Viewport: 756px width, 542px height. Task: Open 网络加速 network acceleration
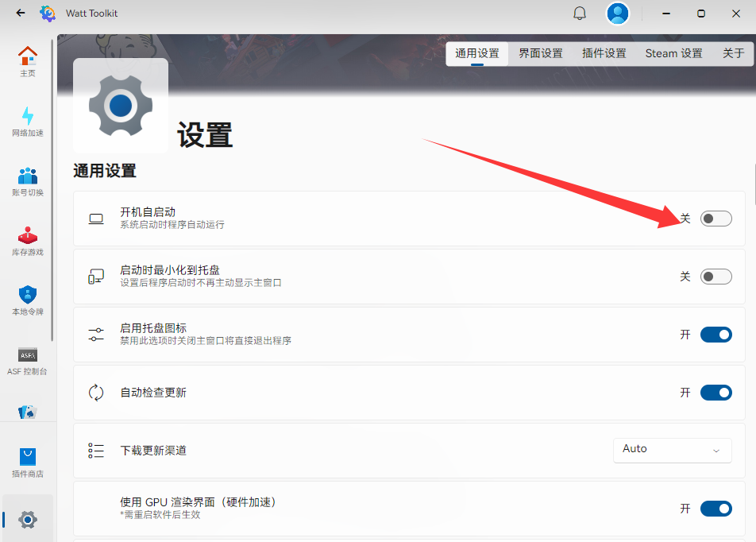(28, 122)
